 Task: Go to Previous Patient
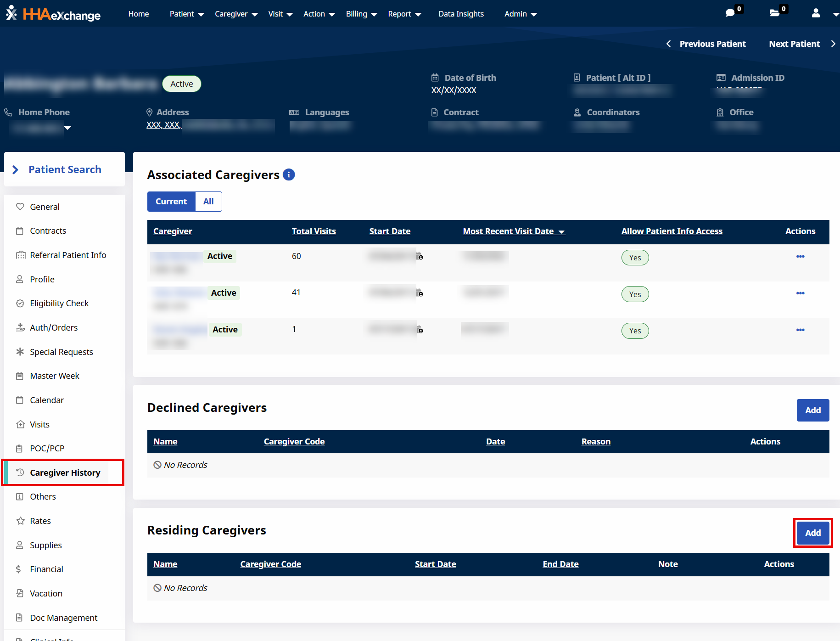click(x=706, y=44)
